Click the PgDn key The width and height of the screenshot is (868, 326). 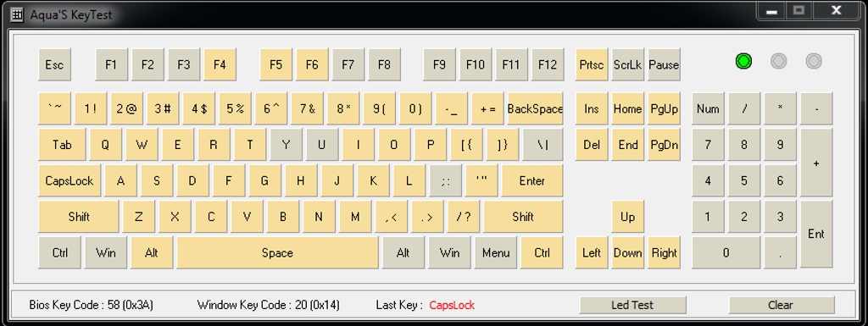(664, 145)
